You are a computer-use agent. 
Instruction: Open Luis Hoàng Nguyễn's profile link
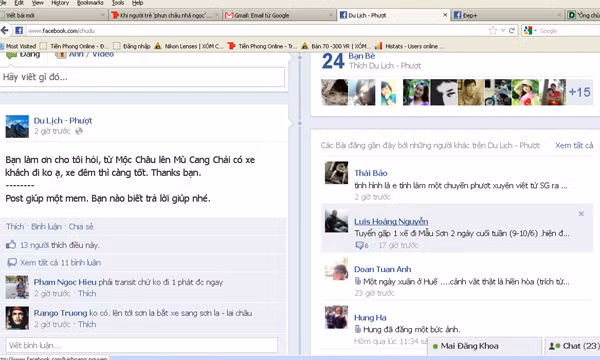tap(391, 221)
